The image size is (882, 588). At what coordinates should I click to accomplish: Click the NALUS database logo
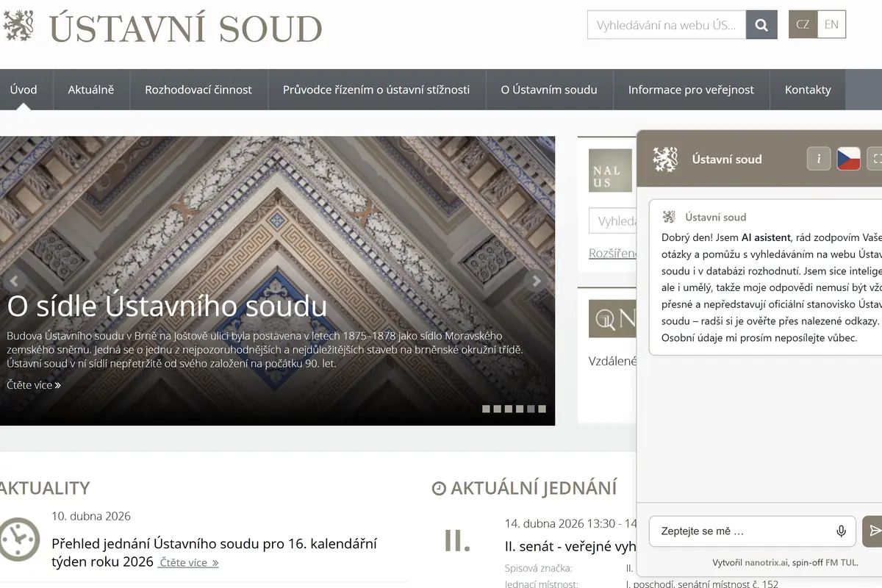coord(610,171)
